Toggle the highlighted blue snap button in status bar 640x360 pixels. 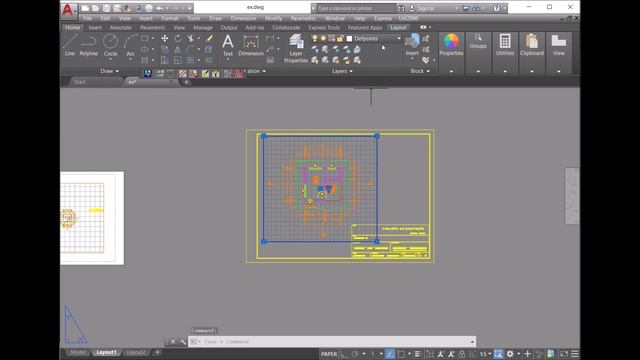click(390, 354)
